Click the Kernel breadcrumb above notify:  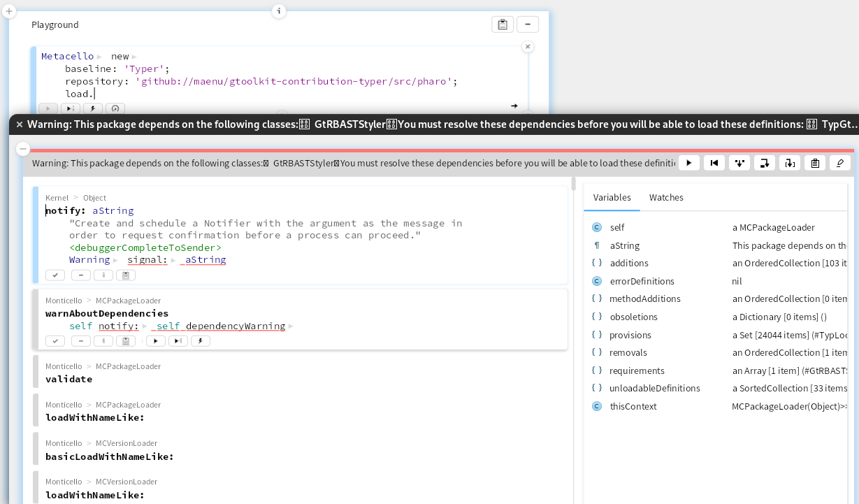(x=57, y=198)
